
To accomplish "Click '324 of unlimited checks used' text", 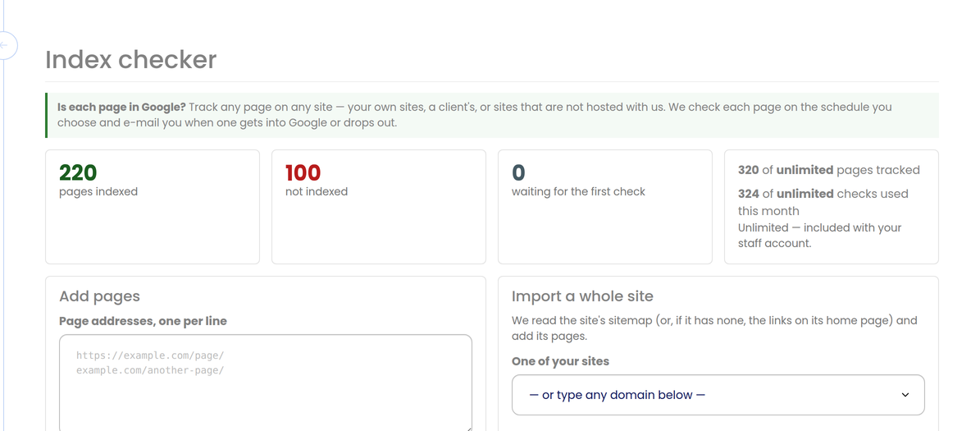I will pyautogui.click(x=823, y=202).
